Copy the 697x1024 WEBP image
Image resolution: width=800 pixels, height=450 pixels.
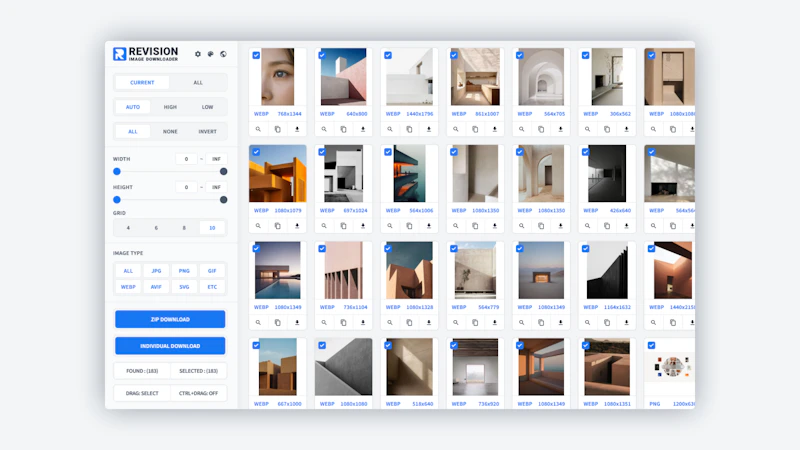(x=343, y=226)
